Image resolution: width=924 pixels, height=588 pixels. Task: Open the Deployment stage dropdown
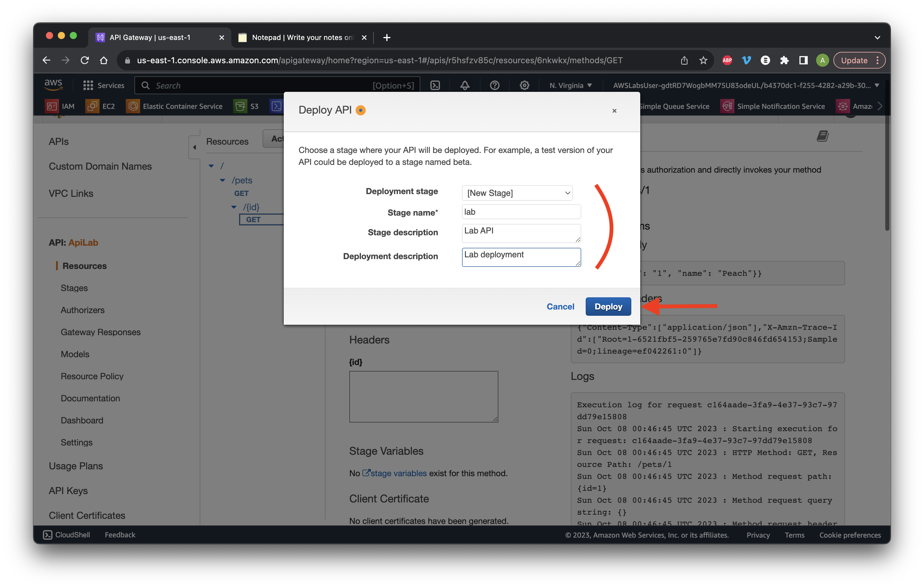click(x=517, y=193)
